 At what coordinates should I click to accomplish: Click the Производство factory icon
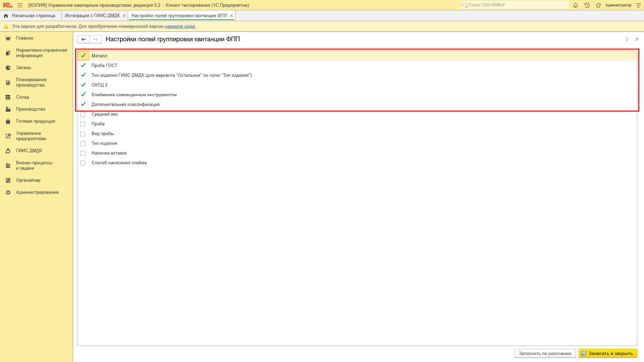[x=8, y=109]
